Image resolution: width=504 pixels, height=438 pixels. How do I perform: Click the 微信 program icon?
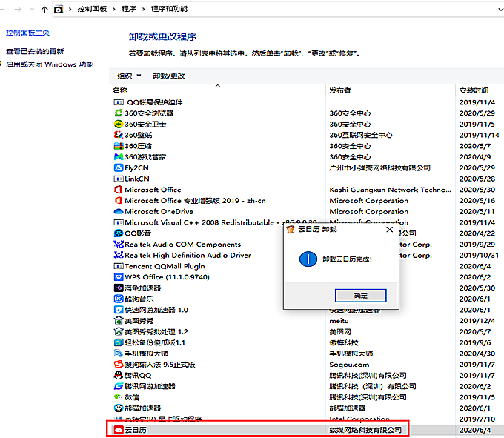pos(119,397)
